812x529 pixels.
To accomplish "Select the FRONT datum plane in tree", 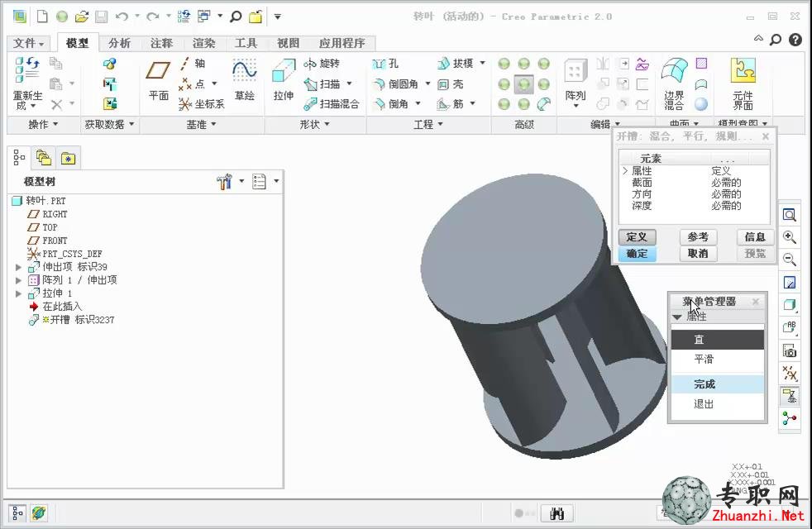I will [48, 241].
